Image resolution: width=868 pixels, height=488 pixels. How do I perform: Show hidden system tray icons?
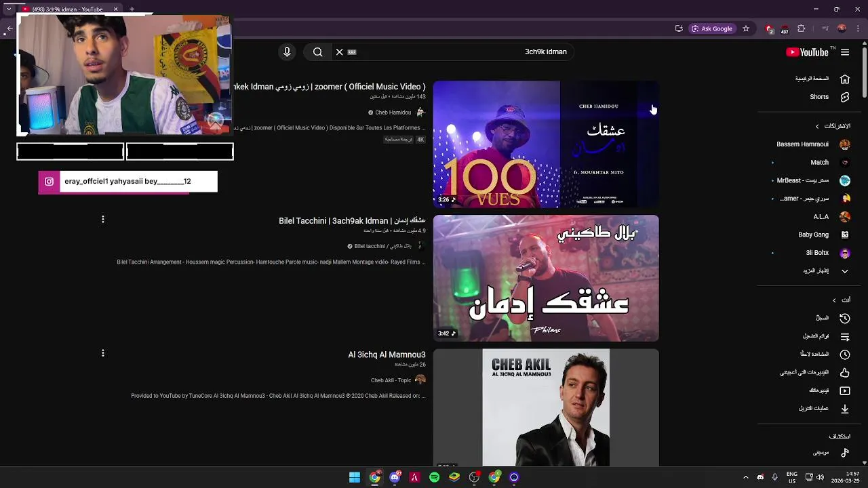pyautogui.click(x=745, y=477)
